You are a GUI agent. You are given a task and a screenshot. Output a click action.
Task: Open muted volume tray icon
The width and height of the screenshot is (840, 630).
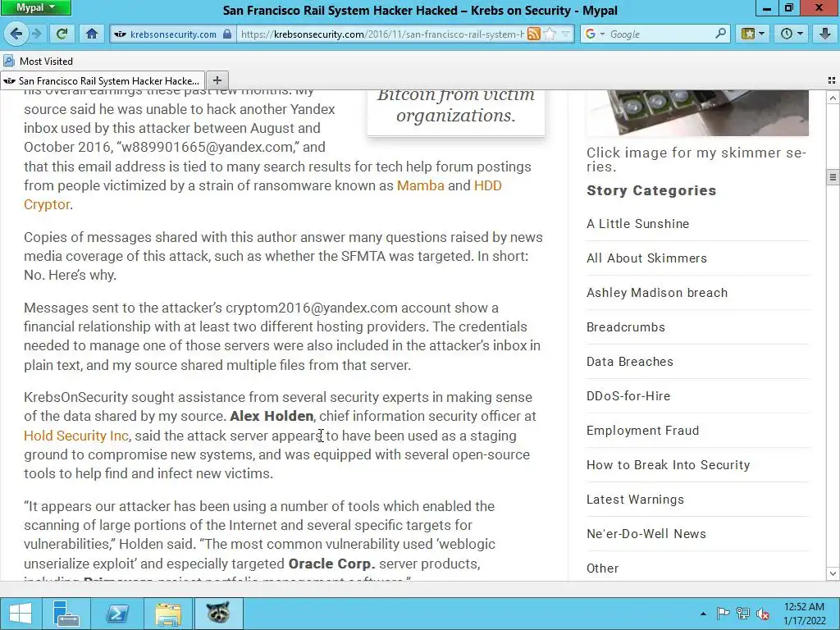click(x=763, y=614)
